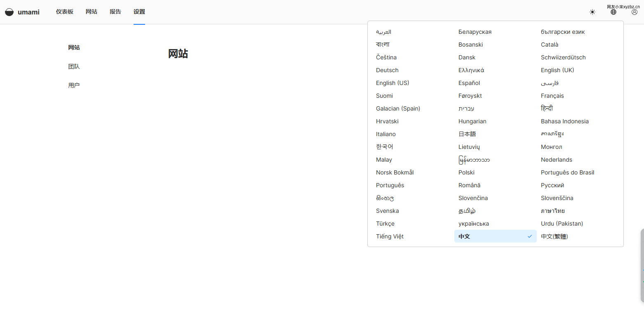Select the 设置 settings tab
The width and height of the screenshot is (644, 318).
tap(139, 12)
